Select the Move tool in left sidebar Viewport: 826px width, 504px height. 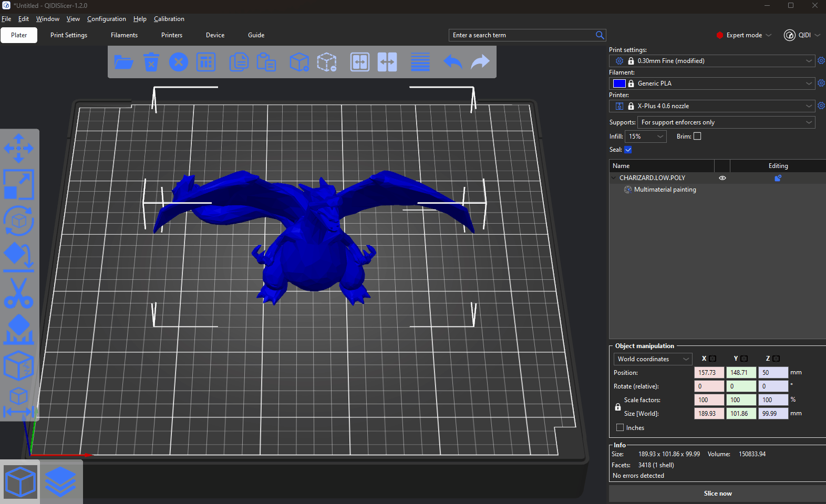click(19, 148)
